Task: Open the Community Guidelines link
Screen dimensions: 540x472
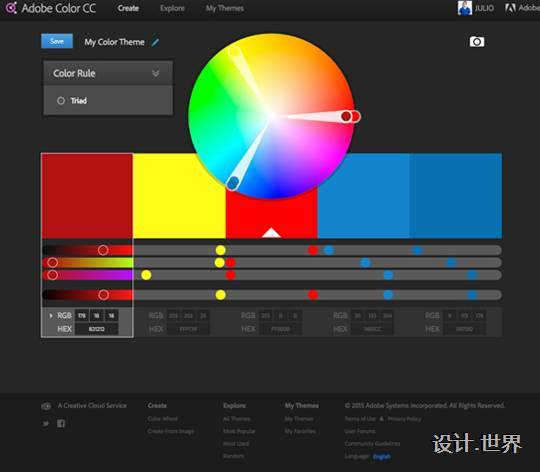Action: click(372, 444)
